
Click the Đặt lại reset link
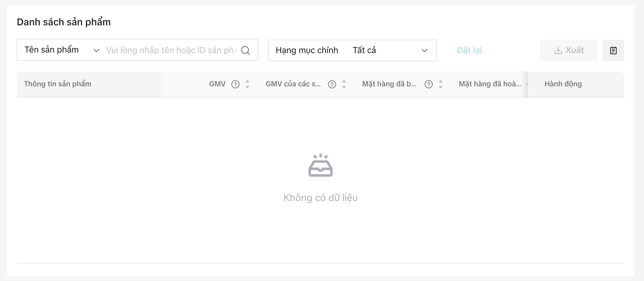pos(469,50)
